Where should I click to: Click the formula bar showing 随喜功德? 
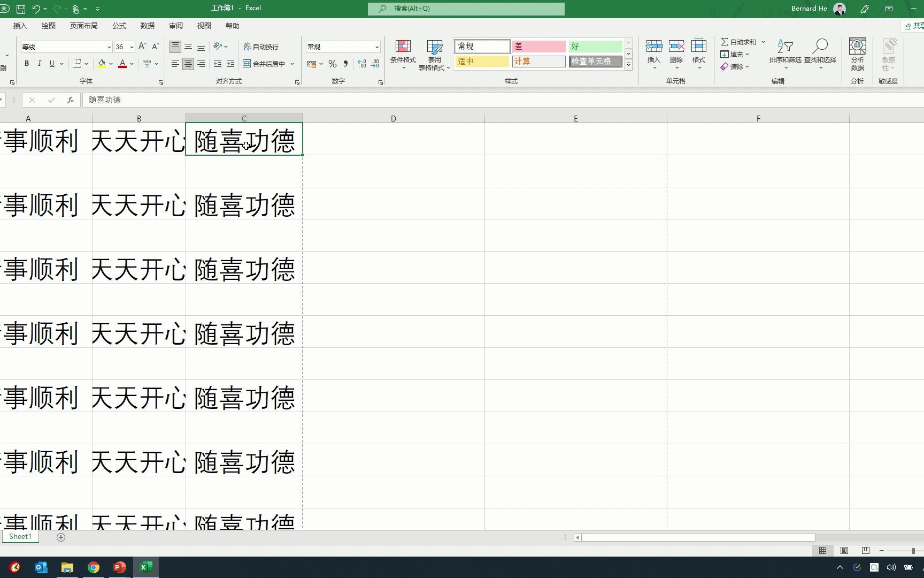(503, 100)
